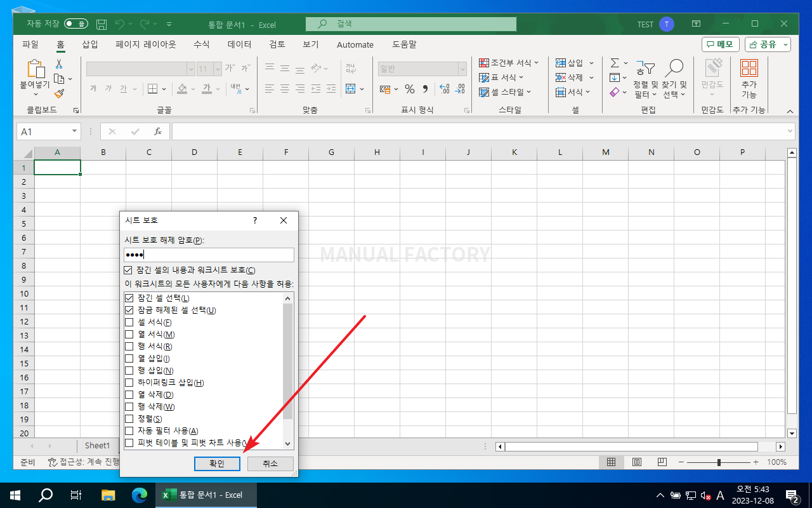This screenshot has width=812, height=508.
Task: Click the Paste (붙여넣기) clipboard icon
Action: [36, 69]
